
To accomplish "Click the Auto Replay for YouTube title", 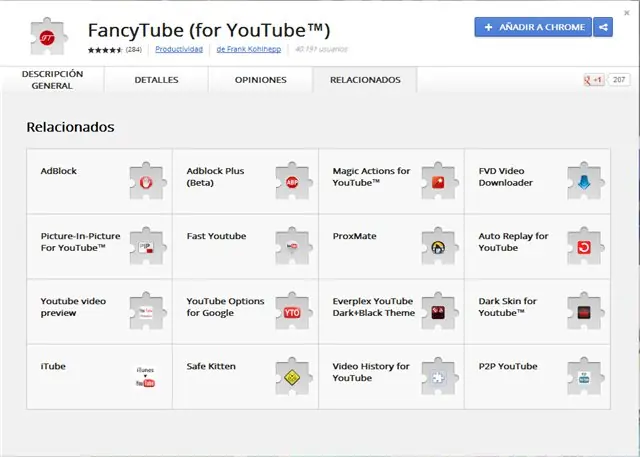I will point(513,242).
